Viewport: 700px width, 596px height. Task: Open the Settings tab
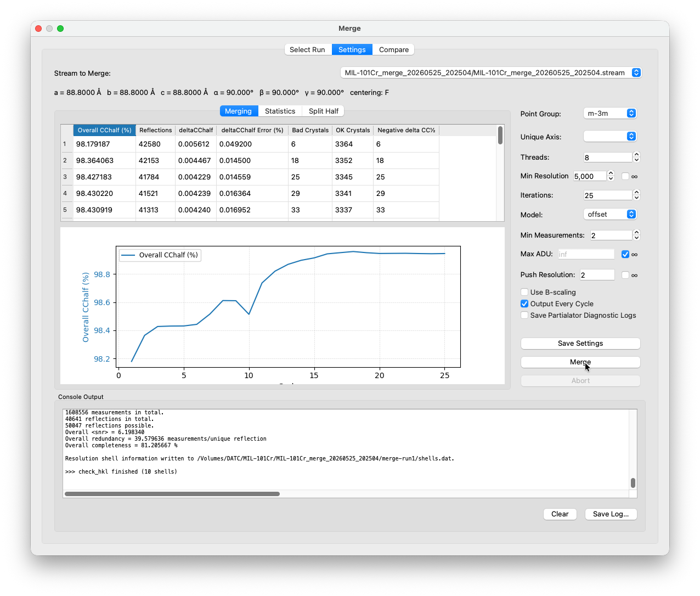click(x=352, y=49)
